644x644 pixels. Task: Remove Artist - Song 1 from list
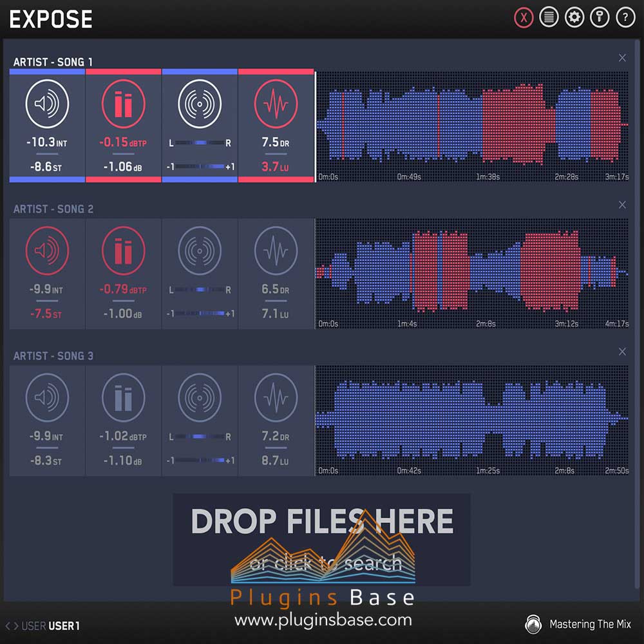pyautogui.click(x=622, y=58)
